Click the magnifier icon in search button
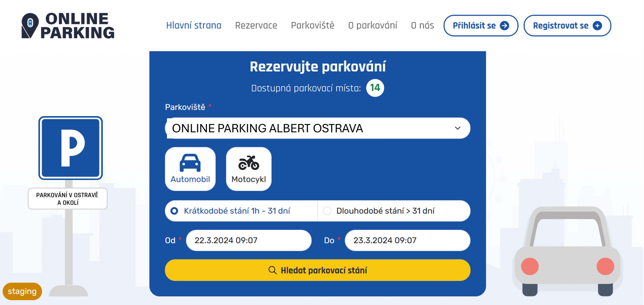Viewport: 644px width, 305px height. click(272, 270)
